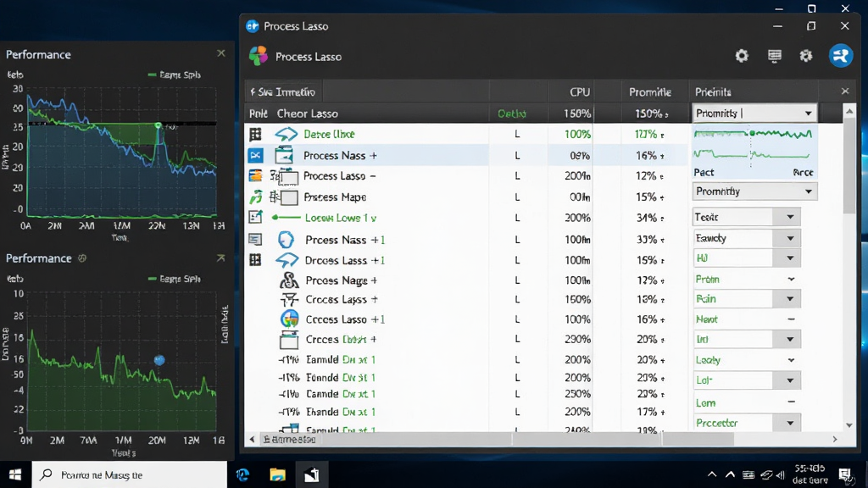Click the Sie Imetio tab

[x=282, y=91]
